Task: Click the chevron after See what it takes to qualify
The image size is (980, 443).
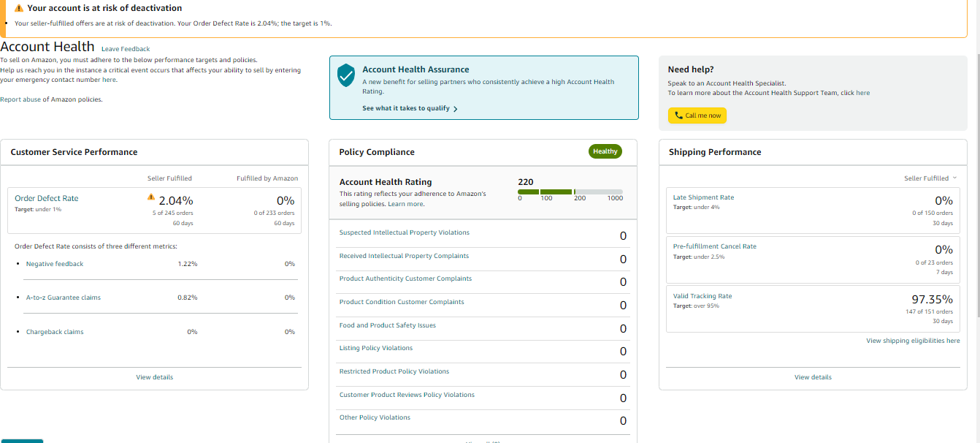Action: pyautogui.click(x=456, y=109)
